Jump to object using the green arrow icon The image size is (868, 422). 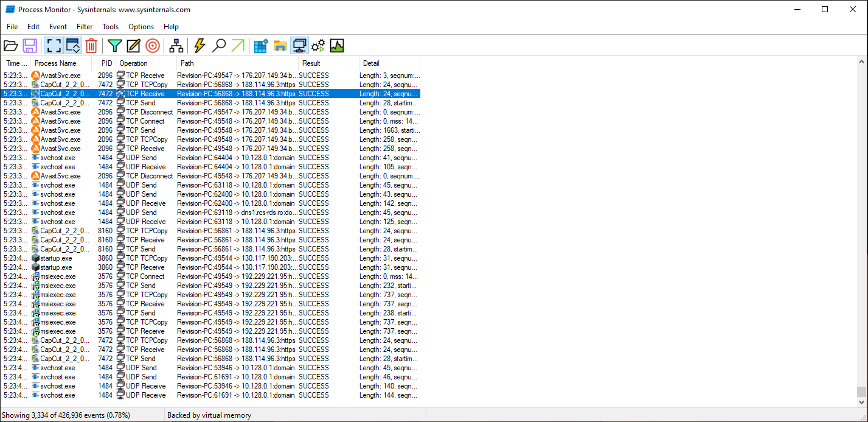238,46
